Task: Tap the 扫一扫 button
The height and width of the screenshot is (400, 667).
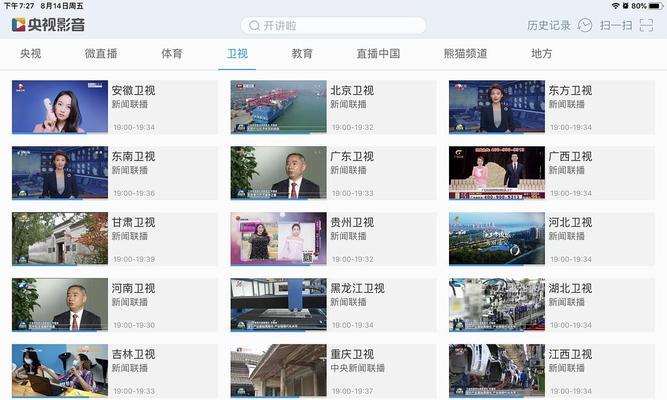Action: pos(616,26)
